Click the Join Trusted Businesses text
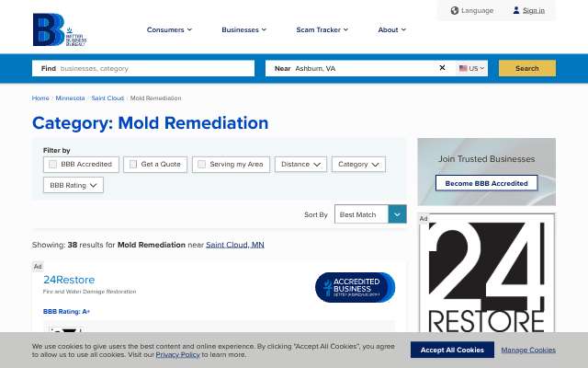 487,159
